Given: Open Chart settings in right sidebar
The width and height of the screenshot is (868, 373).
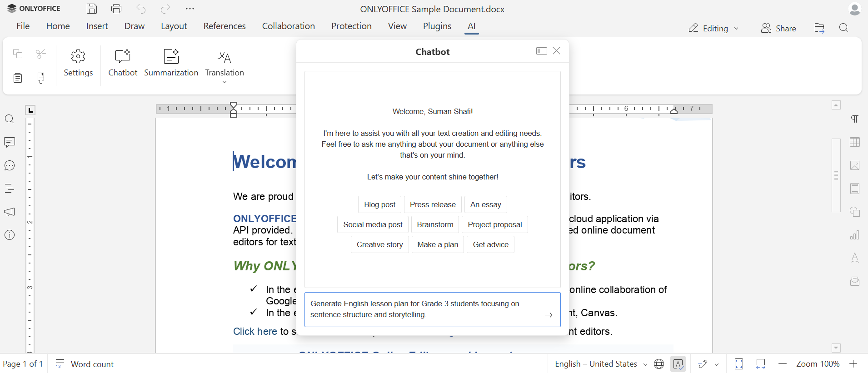Looking at the screenshot, I should pyautogui.click(x=855, y=235).
